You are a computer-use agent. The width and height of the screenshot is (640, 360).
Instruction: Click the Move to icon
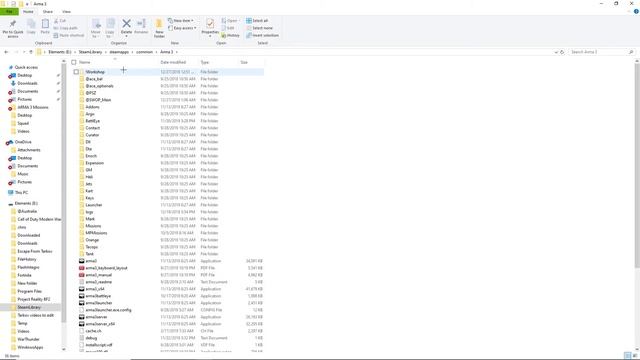pos(96,24)
